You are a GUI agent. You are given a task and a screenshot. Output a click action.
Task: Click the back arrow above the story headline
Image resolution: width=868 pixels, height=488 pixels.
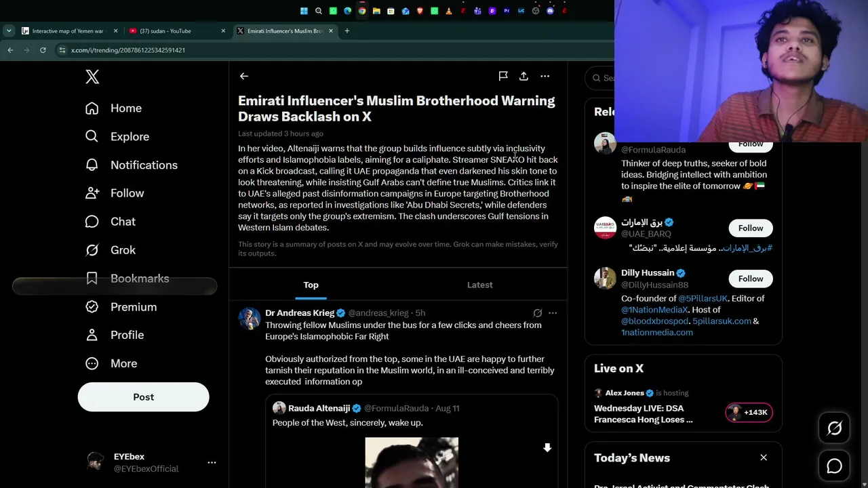point(244,77)
